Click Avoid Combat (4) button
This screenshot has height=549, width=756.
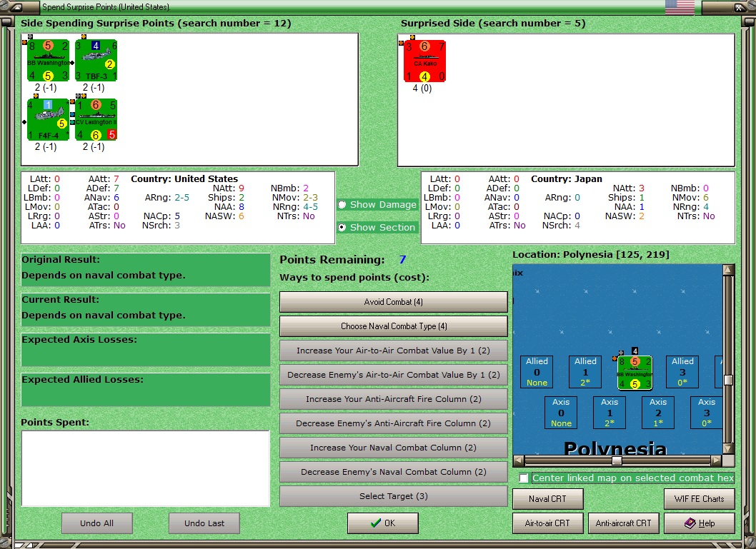pyautogui.click(x=394, y=302)
